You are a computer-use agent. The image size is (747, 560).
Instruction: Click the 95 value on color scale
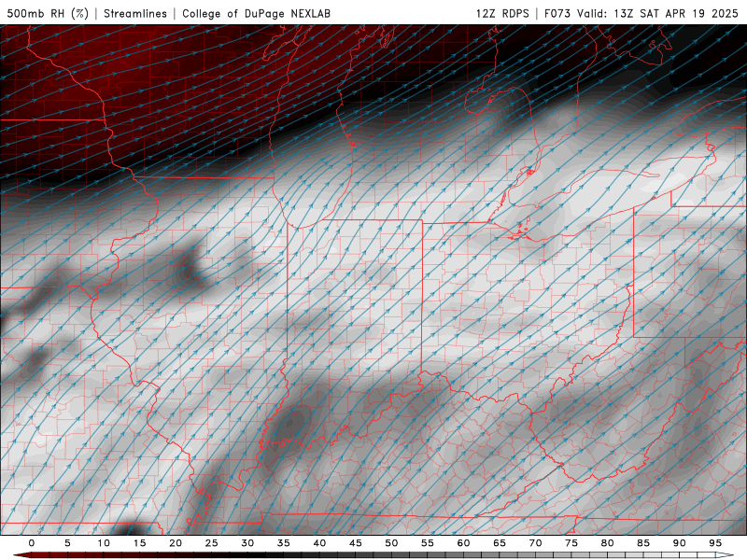[715, 543]
